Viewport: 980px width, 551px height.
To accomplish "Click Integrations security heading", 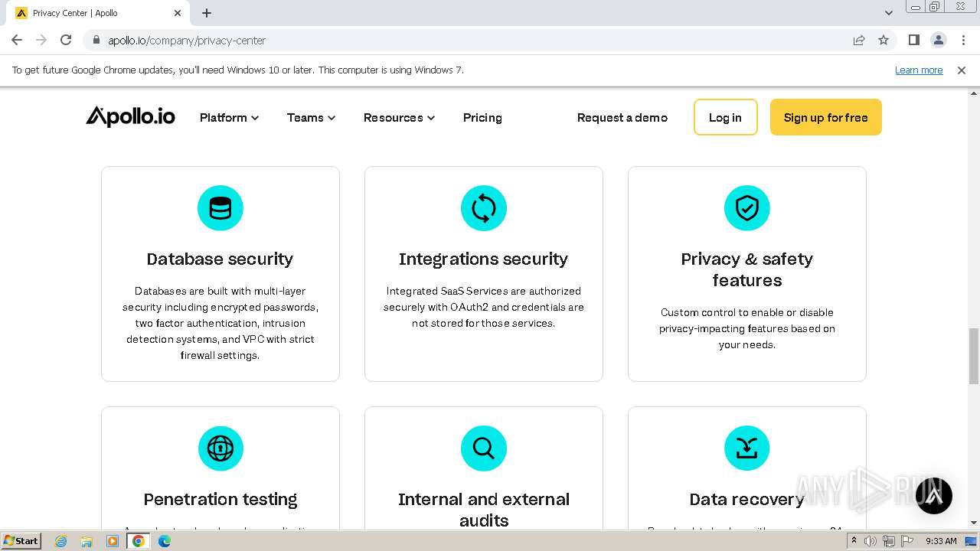I will (x=483, y=259).
